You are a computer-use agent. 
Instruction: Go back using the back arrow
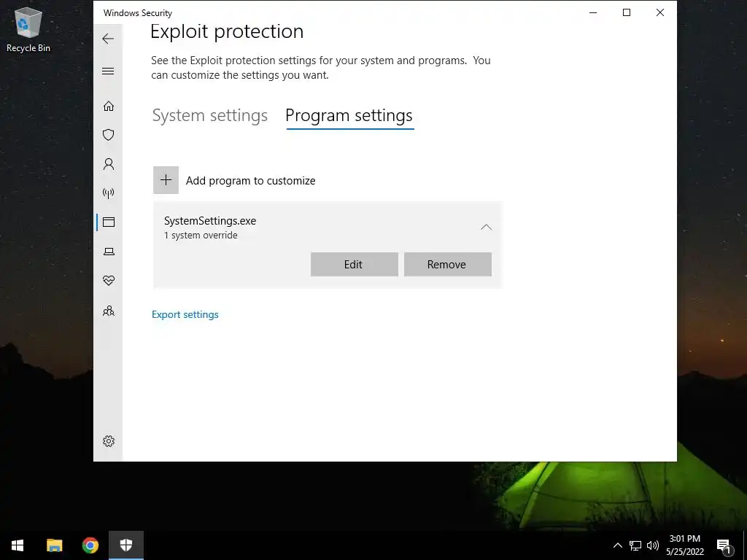pos(108,39)
